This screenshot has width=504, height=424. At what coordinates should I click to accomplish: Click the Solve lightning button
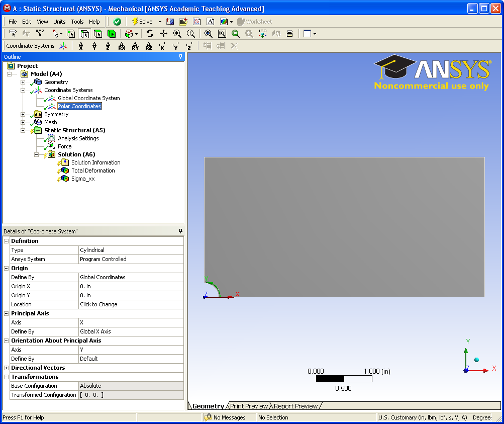(x=142, y=22)
